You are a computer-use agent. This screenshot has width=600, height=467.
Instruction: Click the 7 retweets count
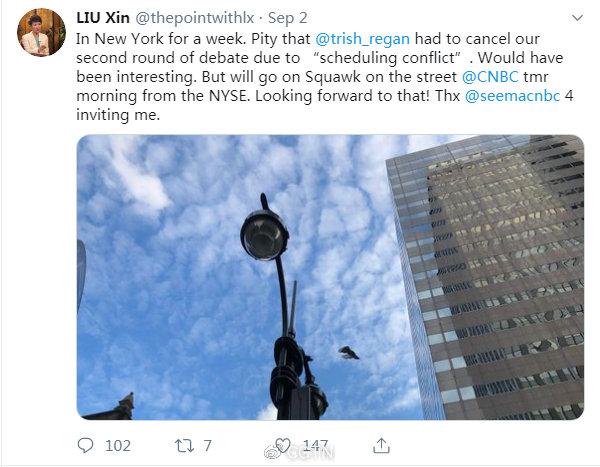tap(207, 445)
